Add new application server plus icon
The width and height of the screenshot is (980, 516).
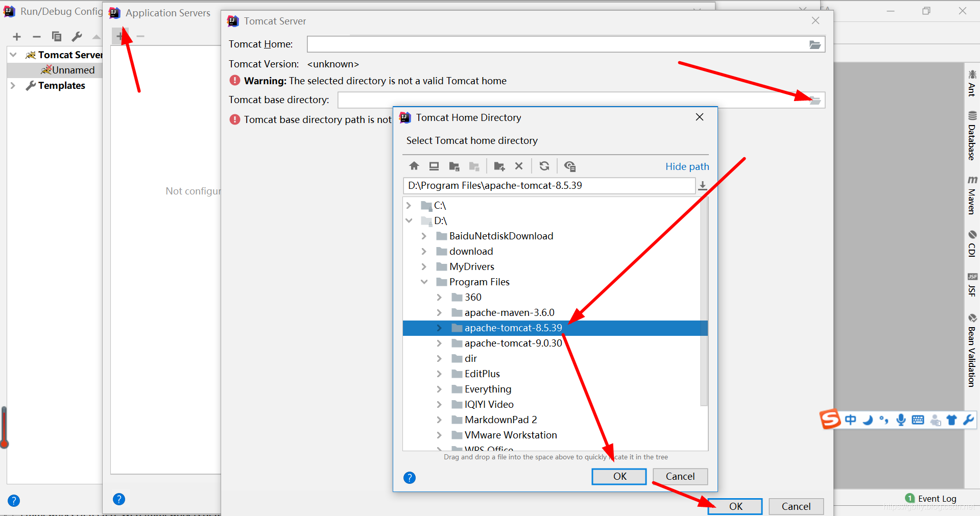coord(120,36)
